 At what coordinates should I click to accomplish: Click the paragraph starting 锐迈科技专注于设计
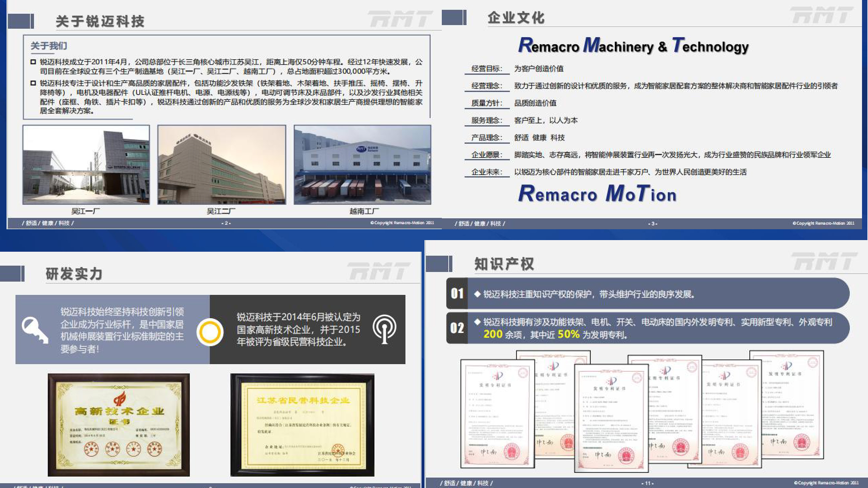[x=231, y=97]
